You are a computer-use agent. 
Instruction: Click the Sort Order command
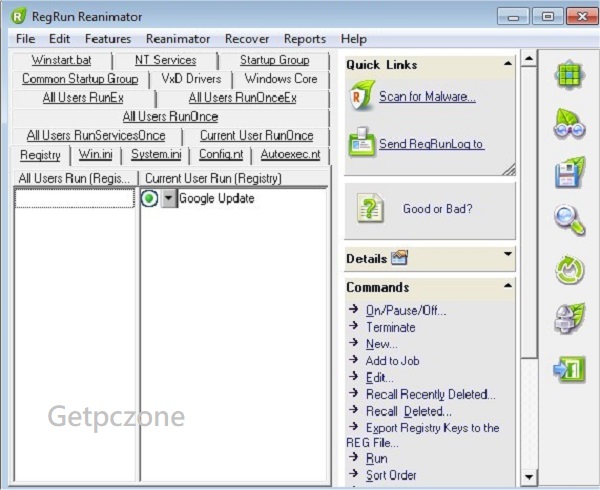tap(391, 475)
